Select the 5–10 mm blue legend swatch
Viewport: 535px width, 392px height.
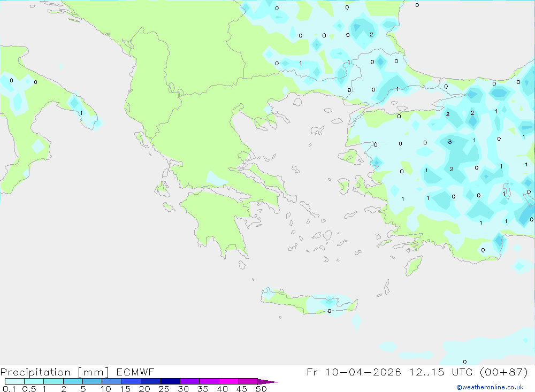tap(92, 381)
